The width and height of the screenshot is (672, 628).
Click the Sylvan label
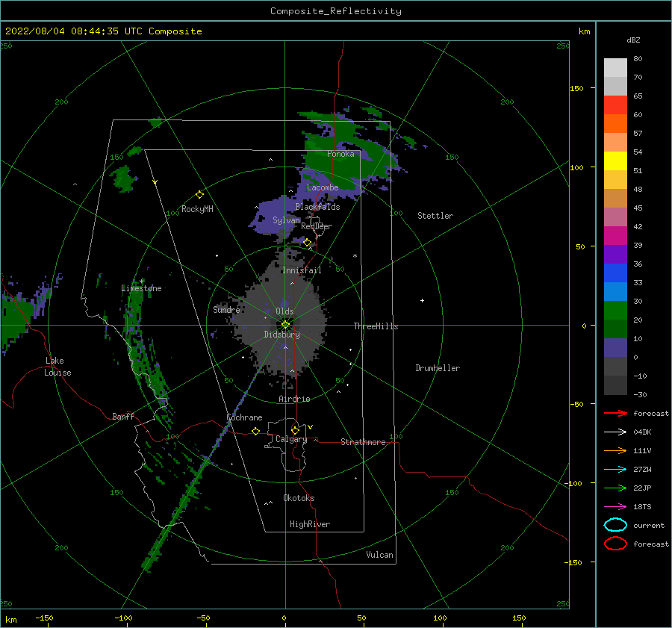coord(286,220)
